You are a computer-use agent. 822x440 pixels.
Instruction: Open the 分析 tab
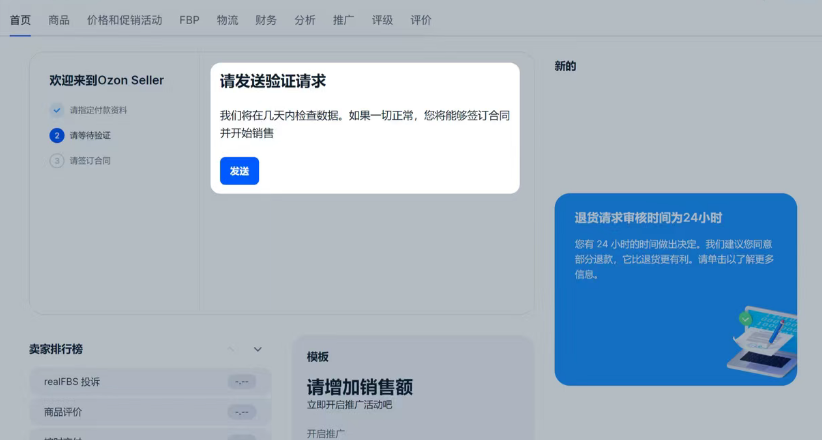(x=305, y=20)
